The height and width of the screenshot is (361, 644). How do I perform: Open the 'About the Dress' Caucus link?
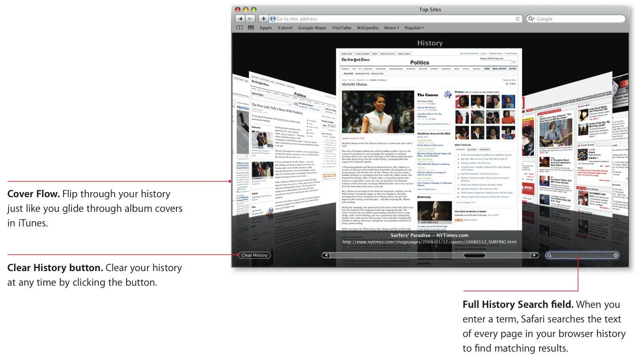tap(426, 108)
